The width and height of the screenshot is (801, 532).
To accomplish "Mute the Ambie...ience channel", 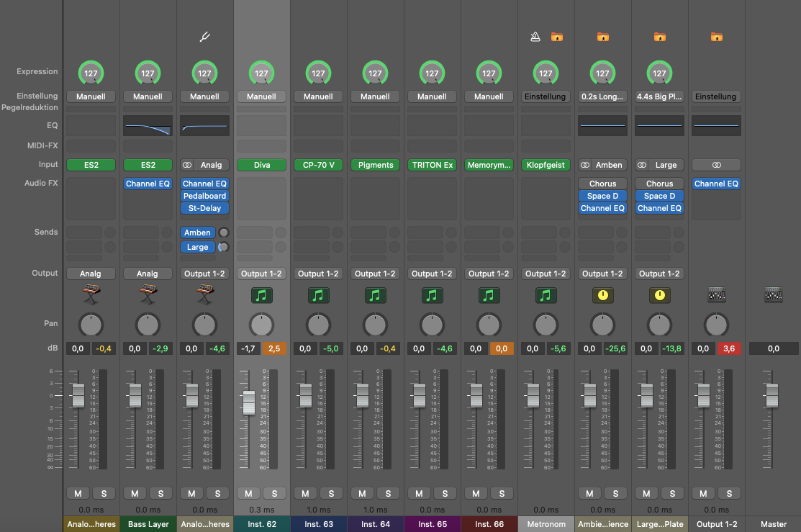I will pos(589,493).
